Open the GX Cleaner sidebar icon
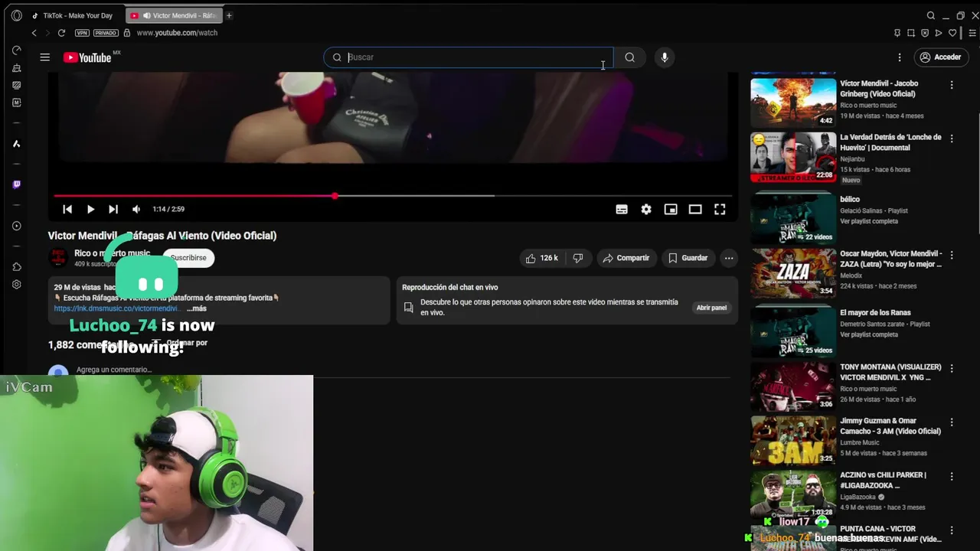Image resolution: width=980 pixels, height=551 pixels. pyautogui.click(x=16, y=69)
